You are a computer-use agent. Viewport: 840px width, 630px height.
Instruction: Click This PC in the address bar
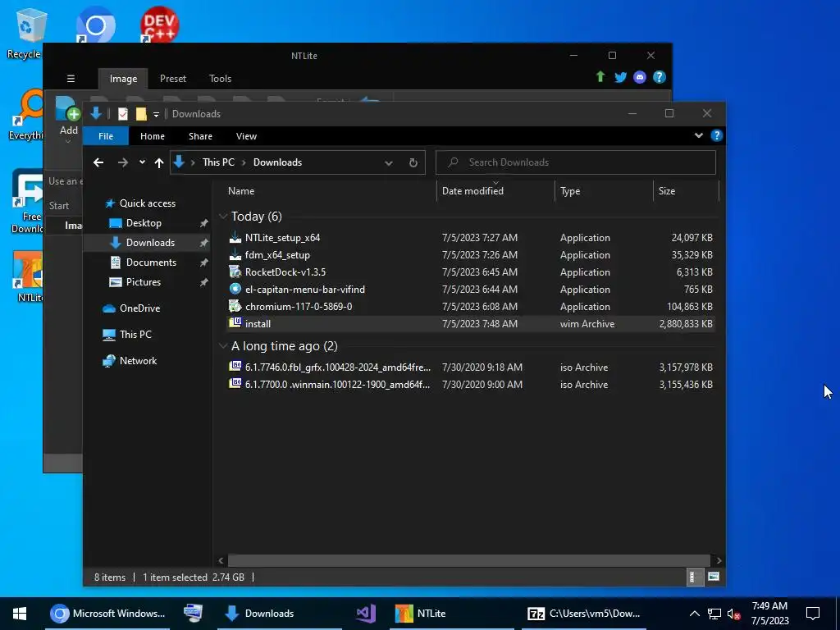(x=218, y=162)
